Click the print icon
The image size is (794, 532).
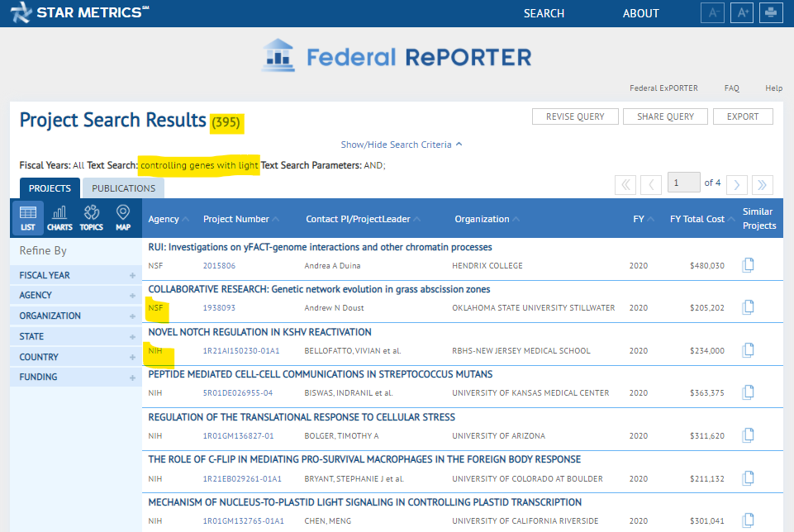pyautogui.click(x=771, y=12)
